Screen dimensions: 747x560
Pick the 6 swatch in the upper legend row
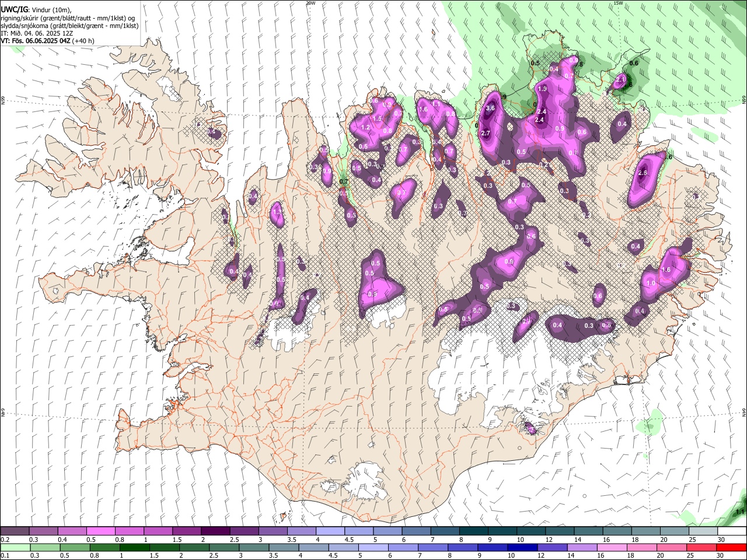pyautogui.click(x=416, y=531)
